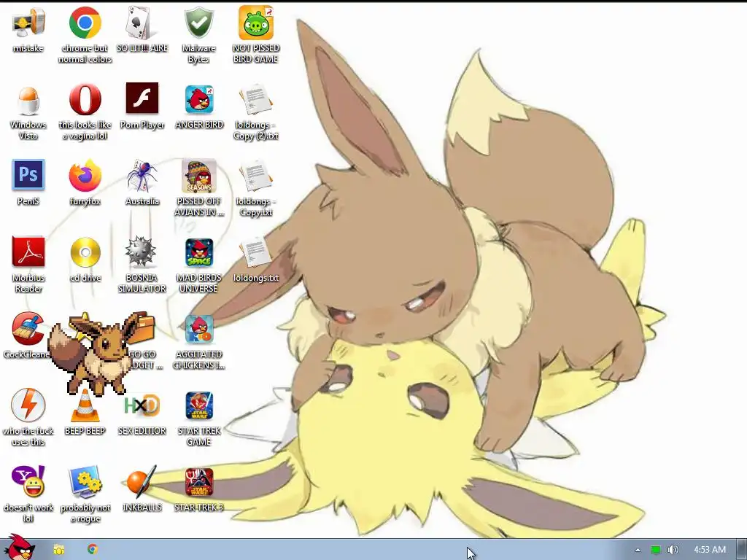
Task: Select 'loldongs - Copy (2).txt' file
Action: [x=256, y=100]
